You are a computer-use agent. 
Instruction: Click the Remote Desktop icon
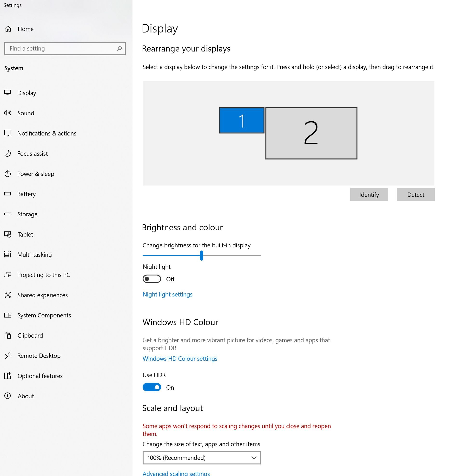click(8, 355)
